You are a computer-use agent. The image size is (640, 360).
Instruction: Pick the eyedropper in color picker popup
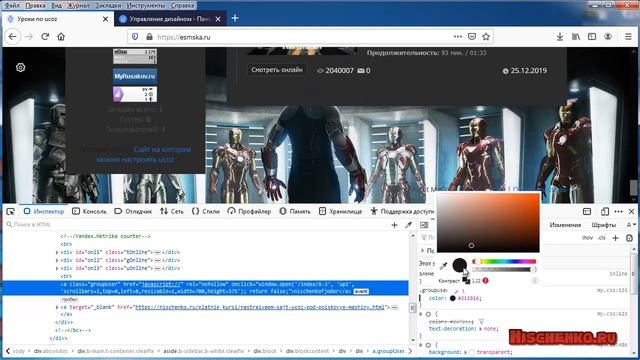tap(444, 266)
